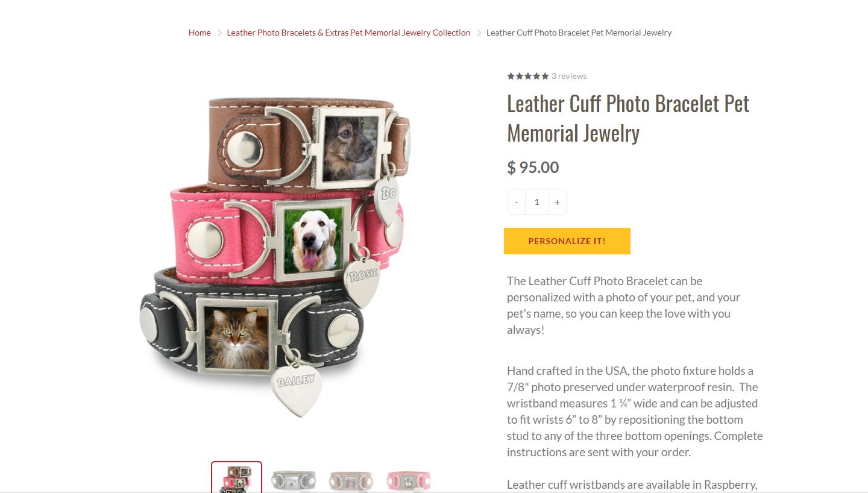868x493 pixels.
Task: Click the Personalize It! button
Action: 567,241
